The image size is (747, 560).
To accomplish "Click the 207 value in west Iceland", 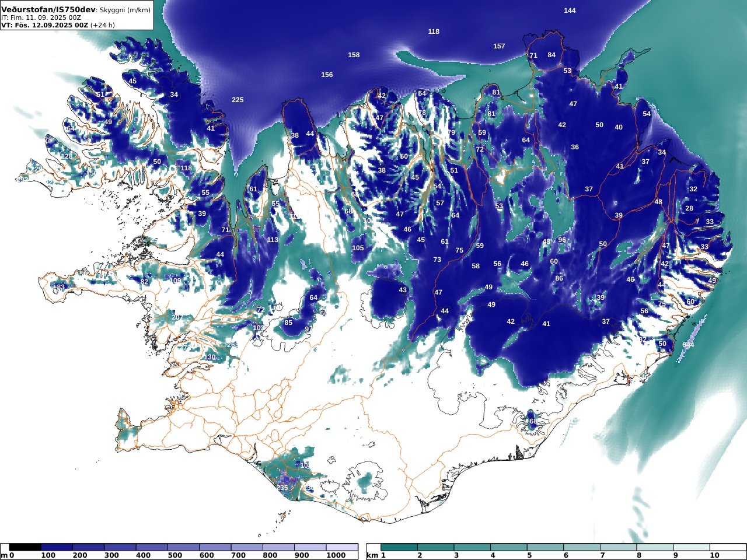I will 177,317.
